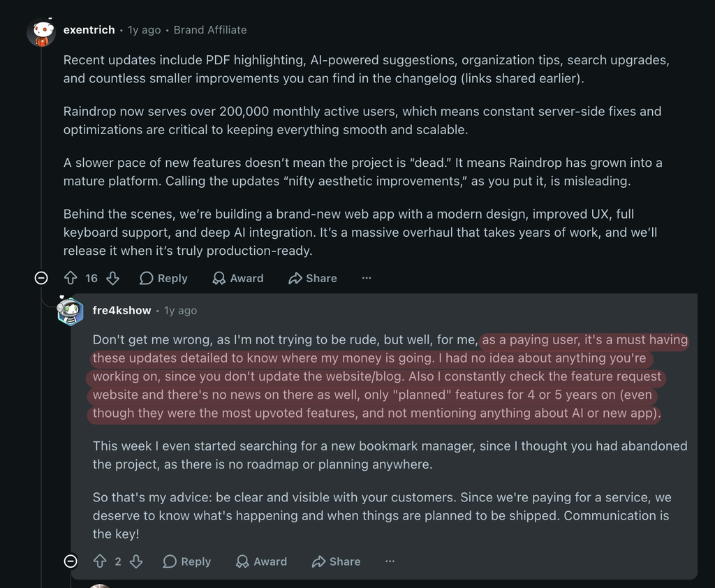715x588 pixels.
Task: Upvote exentrich's comment
Action: pyautogui.click(x=71, y=278)
